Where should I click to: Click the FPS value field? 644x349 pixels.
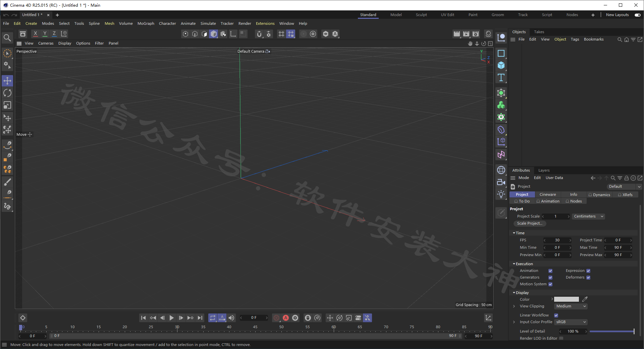pos(557,240)
